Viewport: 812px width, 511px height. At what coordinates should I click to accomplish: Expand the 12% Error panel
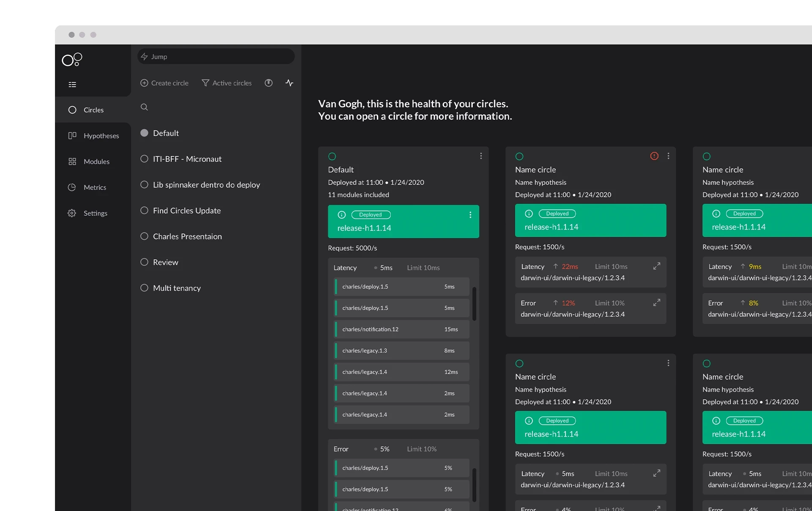tap(656, 303)
